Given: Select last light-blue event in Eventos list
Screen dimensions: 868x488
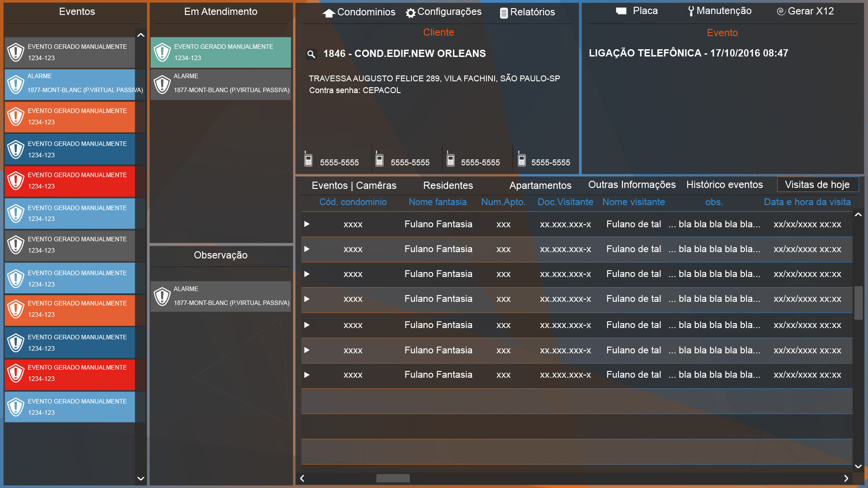Looking at the screenshot, I should [70, 407].
